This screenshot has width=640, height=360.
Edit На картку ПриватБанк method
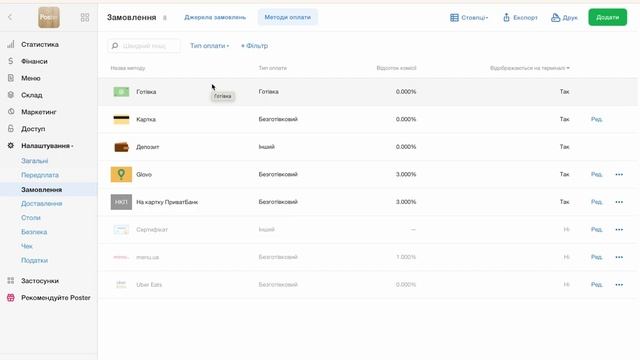click(596, 202)
